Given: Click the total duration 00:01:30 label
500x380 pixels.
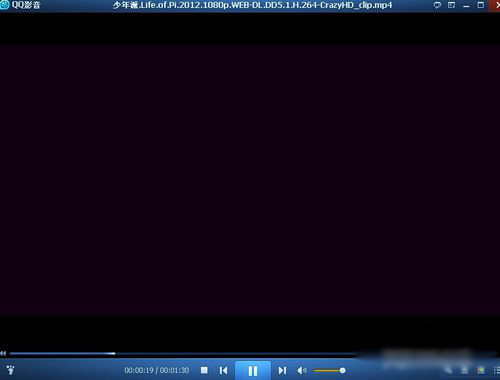Looking at the screenshot, I should [x=174, y=370].
